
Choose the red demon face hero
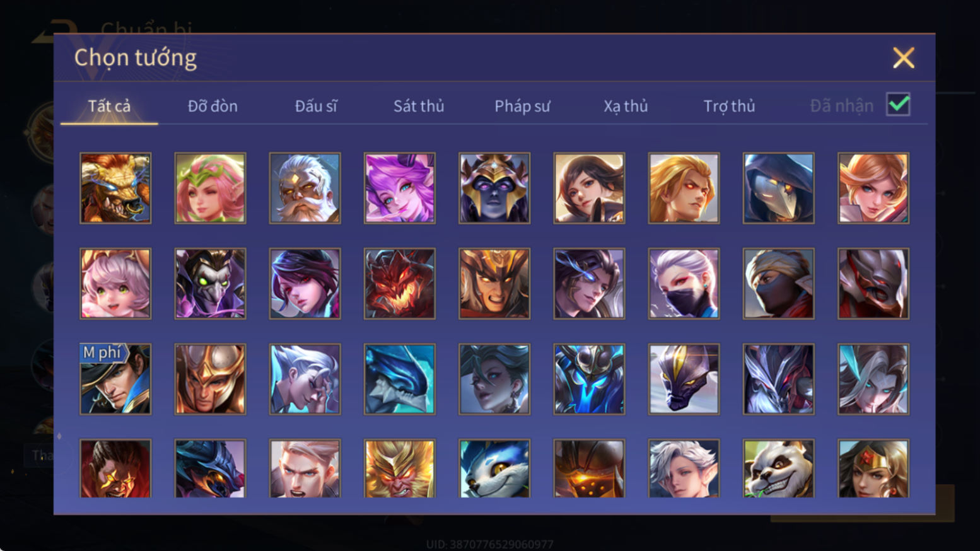pos(400,283)
